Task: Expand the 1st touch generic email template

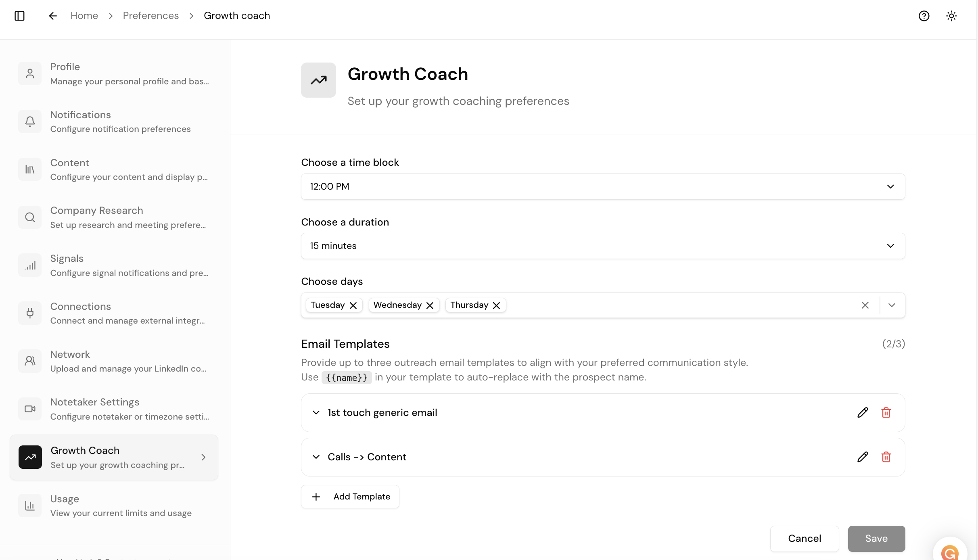Action: click(316, 413)
